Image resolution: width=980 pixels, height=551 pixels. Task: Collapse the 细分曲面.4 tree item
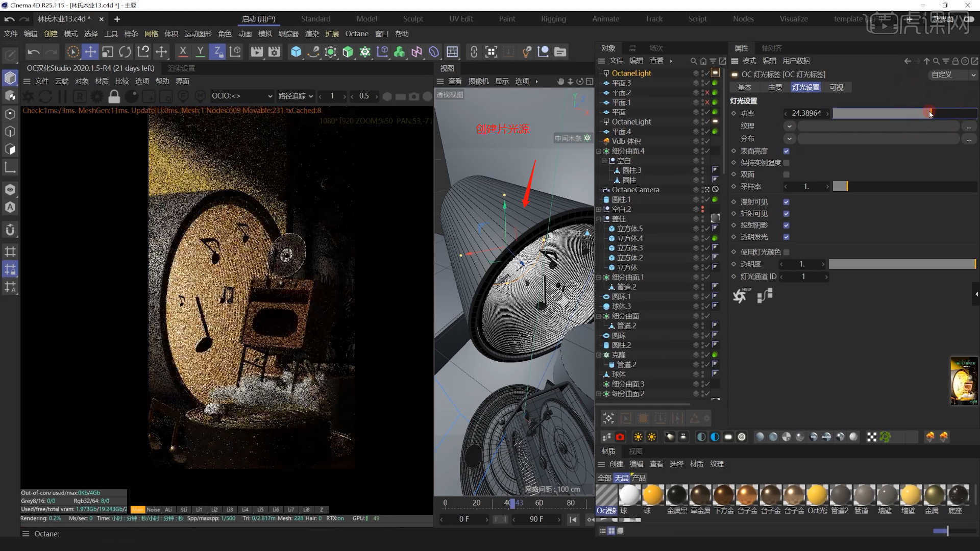click(599, 151)
